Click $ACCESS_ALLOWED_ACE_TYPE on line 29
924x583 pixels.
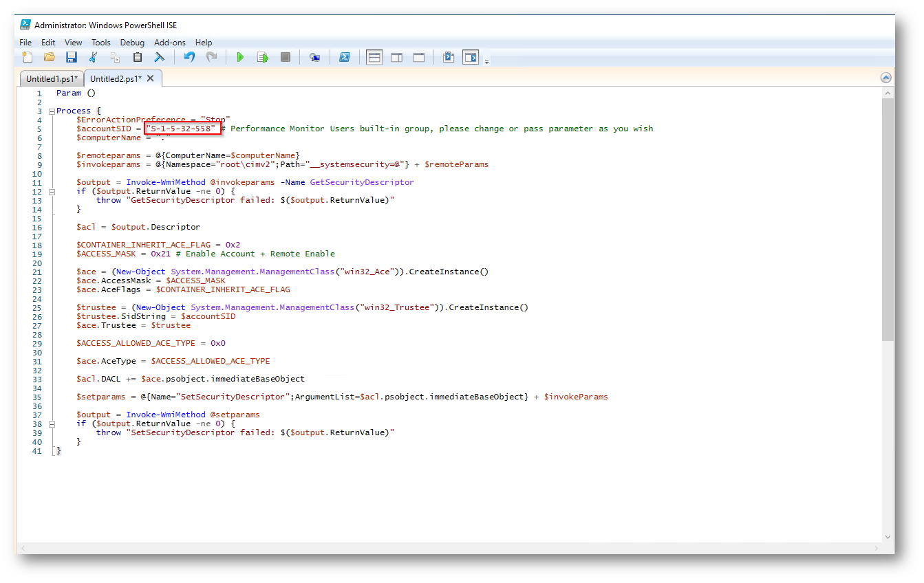coord(136,343)
